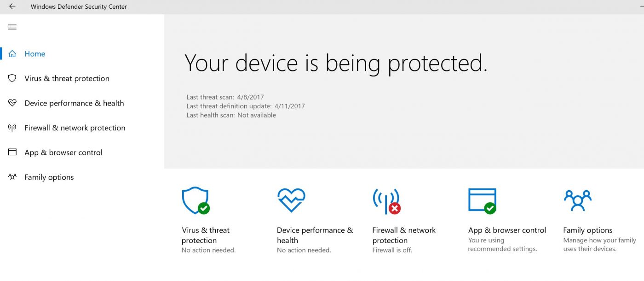This screenshot has height=281, width=644.
Task: Open the App & browser control tile icon
Action: pyautogui.click(x=481, y=199)
